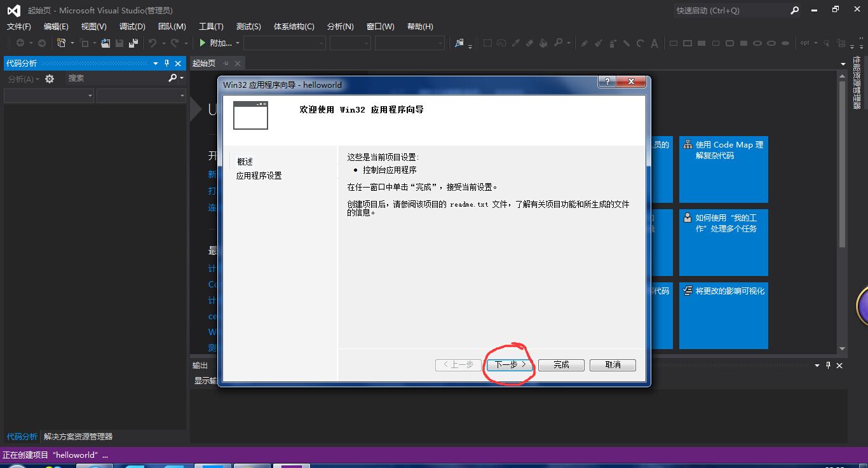This screenshot has height=468, width=868.
Task: Click the Open File toolbar icon
Action: coord(105,43)
